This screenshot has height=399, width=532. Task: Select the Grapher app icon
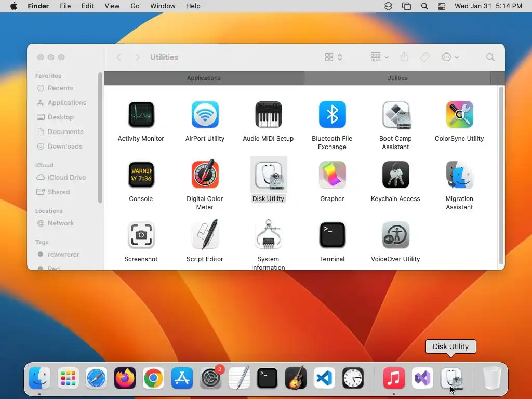332,175
